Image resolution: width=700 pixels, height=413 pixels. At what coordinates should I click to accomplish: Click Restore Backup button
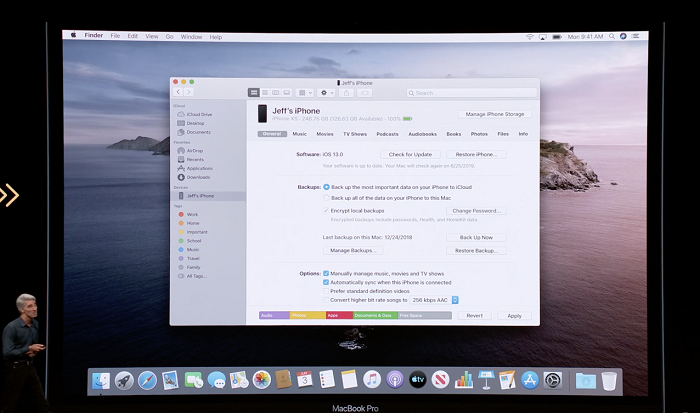[476, 251]
